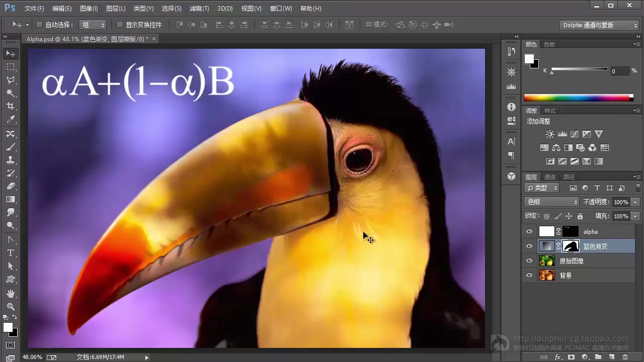The width and height of the screenshot is (644, 362).
Task: Select the Clone Stamp tool
Action: pos(11,160)
